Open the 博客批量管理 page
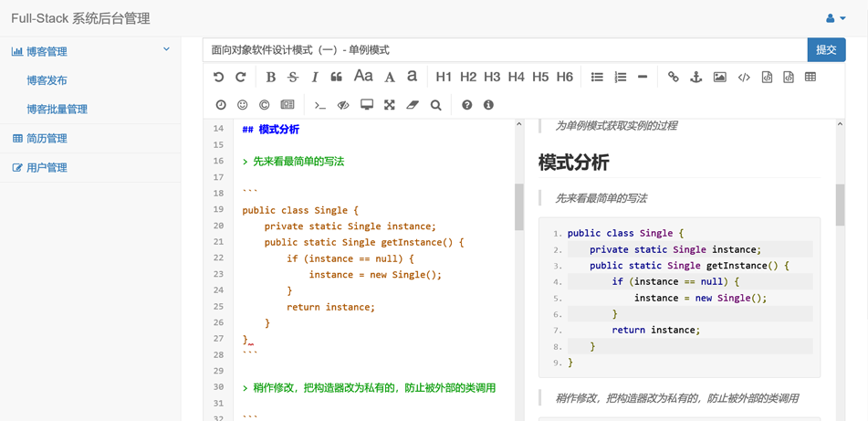Image resolution: width=868 pixels, height=421 pixels. tap(57, 109)
